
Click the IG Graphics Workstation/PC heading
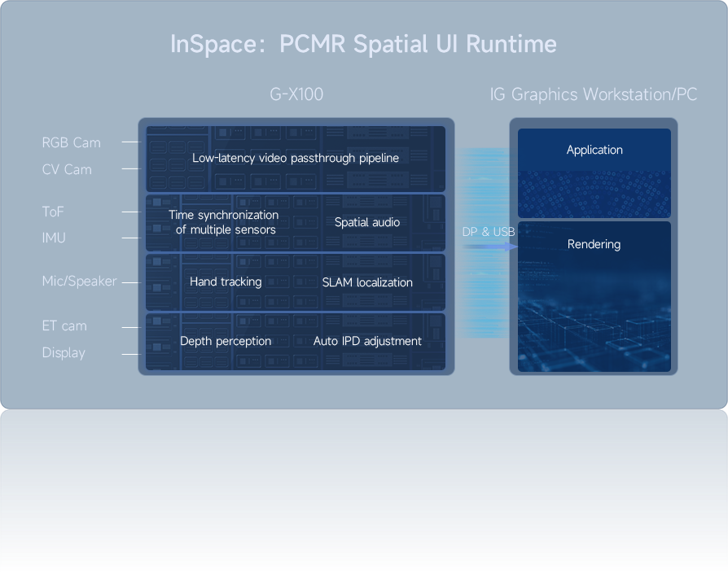[x=593, y=94]
